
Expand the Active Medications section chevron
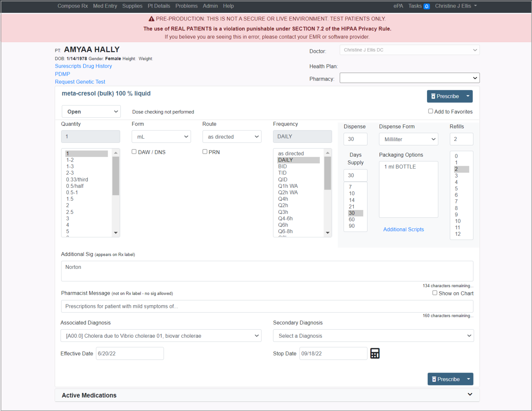point(470,394)
